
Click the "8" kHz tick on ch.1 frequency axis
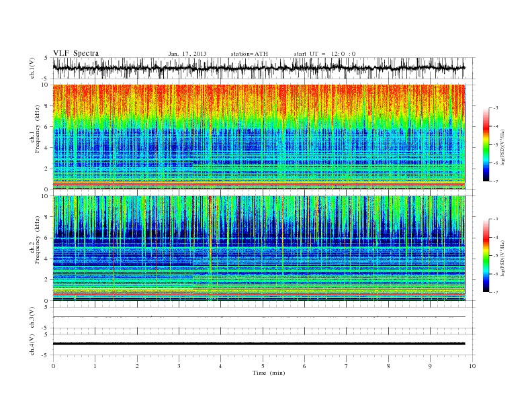(x=46, y=106)
